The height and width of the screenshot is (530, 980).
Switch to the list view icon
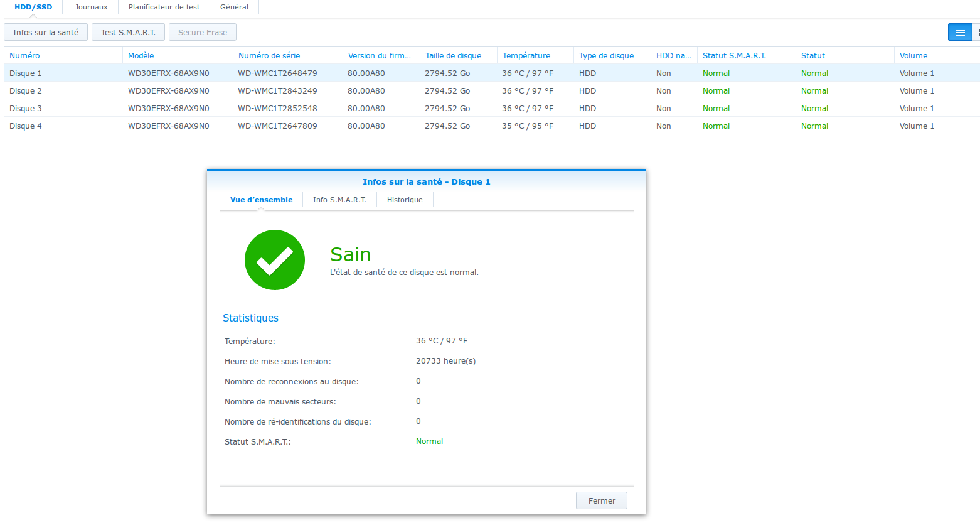point(959,33)
